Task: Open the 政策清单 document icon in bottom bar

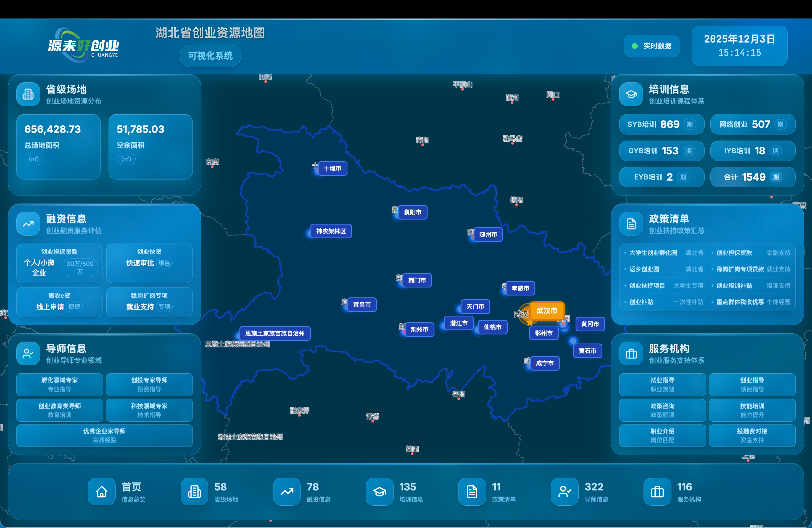Action: (472, 492)
